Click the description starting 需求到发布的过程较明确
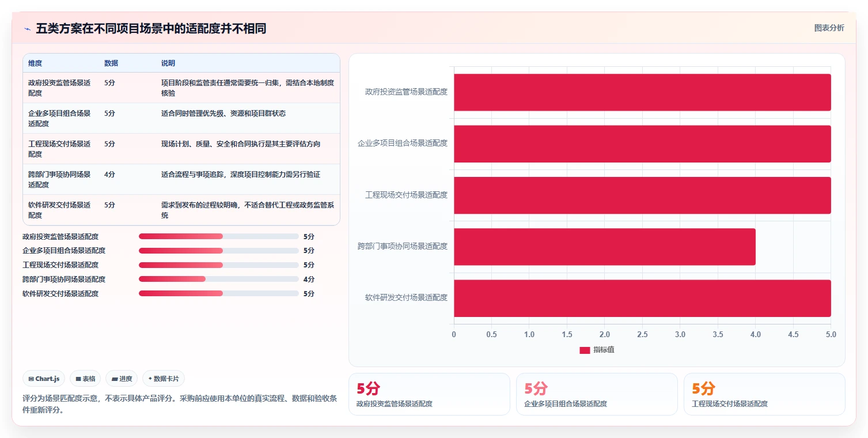The image size is (868, 438). click(248, 210)
